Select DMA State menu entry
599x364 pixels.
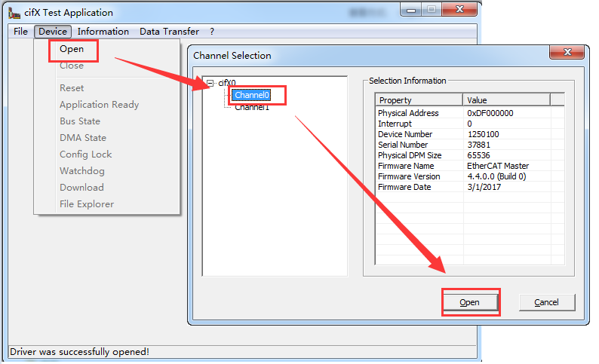(x=83, y=138)
